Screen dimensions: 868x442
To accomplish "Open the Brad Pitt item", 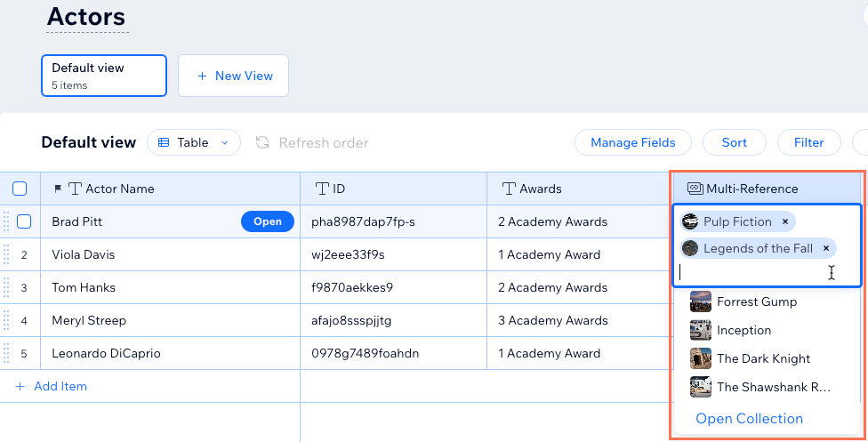I will [x=268, y=221].
